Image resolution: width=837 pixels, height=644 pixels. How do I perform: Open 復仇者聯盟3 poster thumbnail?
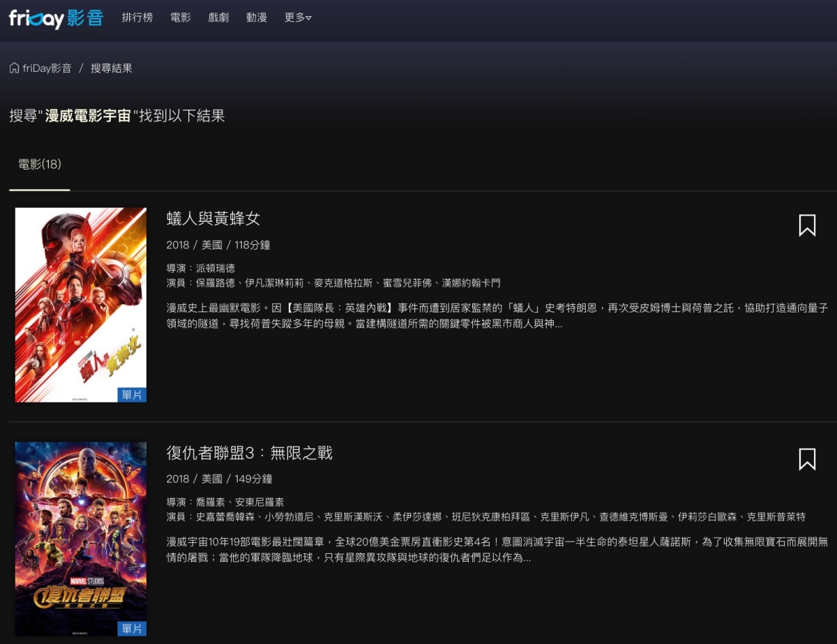(81, 539)
